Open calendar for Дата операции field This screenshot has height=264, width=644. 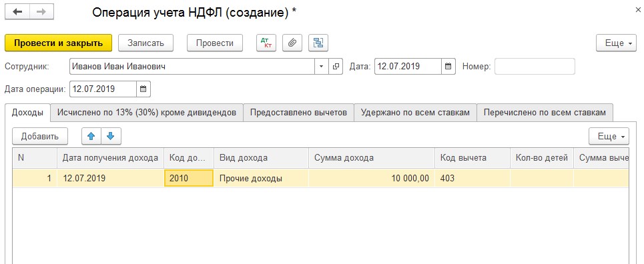coord(143,89)
